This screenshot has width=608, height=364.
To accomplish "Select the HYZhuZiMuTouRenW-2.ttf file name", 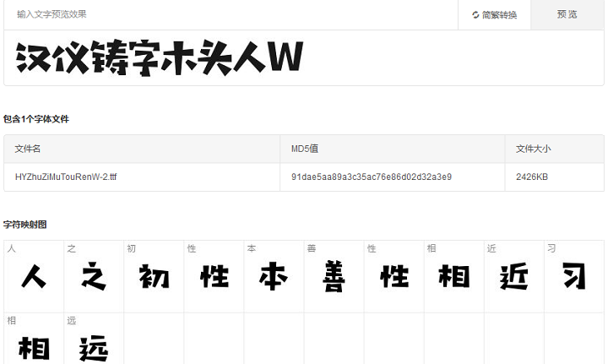I will click(65, 177).
